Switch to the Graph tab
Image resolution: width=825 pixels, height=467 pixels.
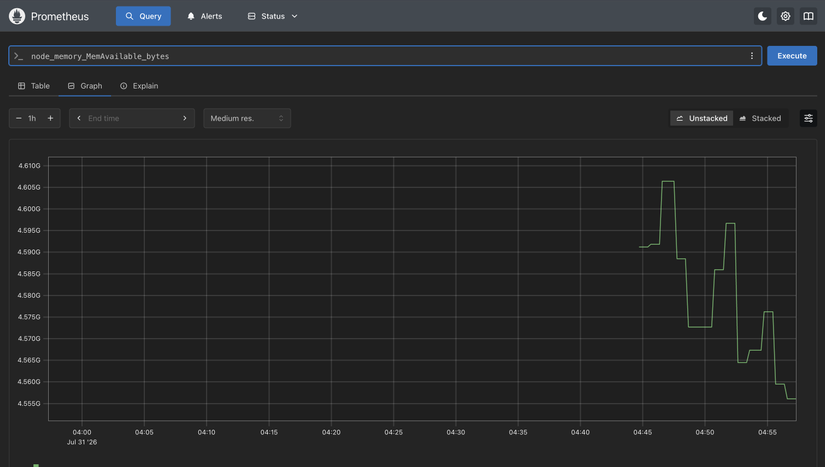[x=85, y=86]
